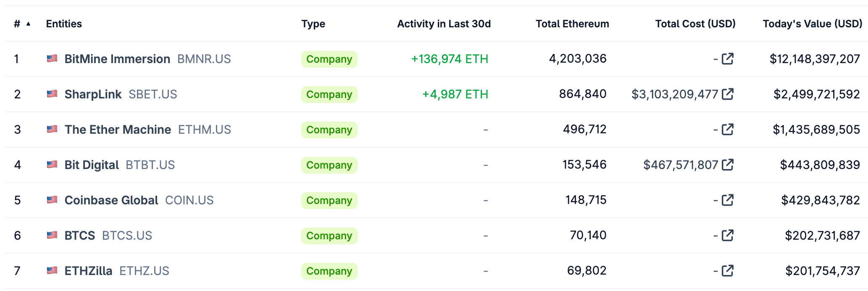Open BitMine Immersion's total cost external link
This screenshot has height=291, width=868.
728,59
